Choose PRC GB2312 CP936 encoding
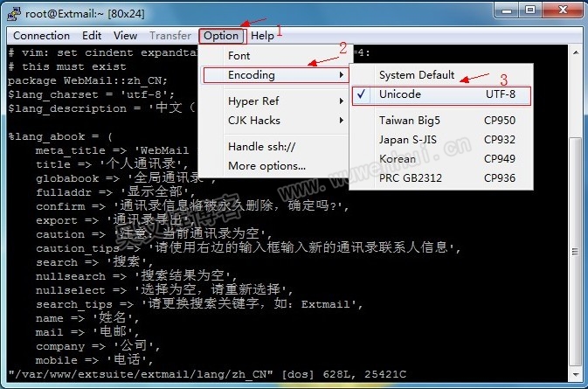 tap(446, 178)
